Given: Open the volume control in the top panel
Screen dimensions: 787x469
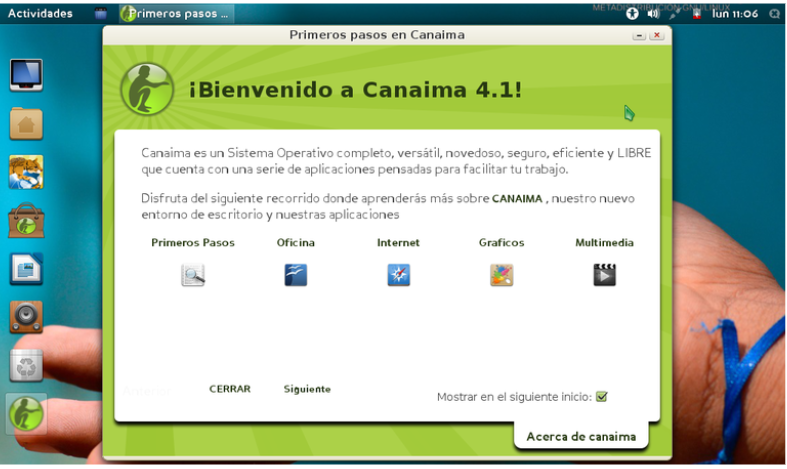Looking at the screenshot, I should click(x=653, y=14).
